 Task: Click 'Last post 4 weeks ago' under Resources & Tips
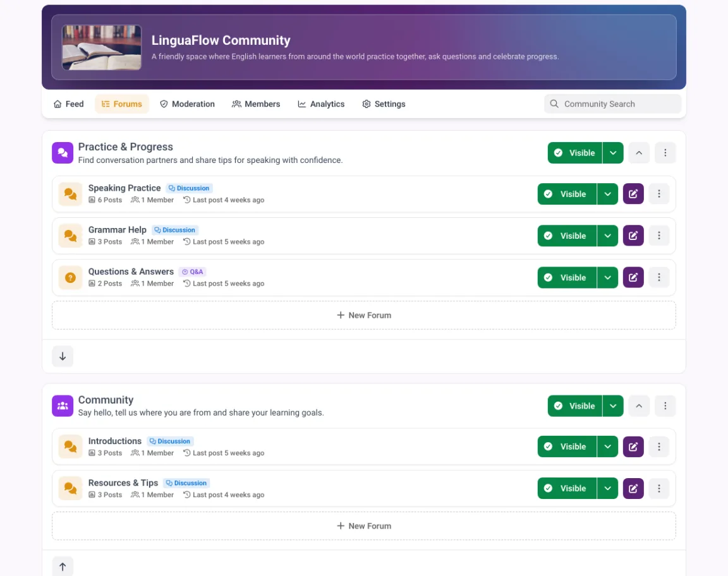pyautogui.click(x=224, y=495)
